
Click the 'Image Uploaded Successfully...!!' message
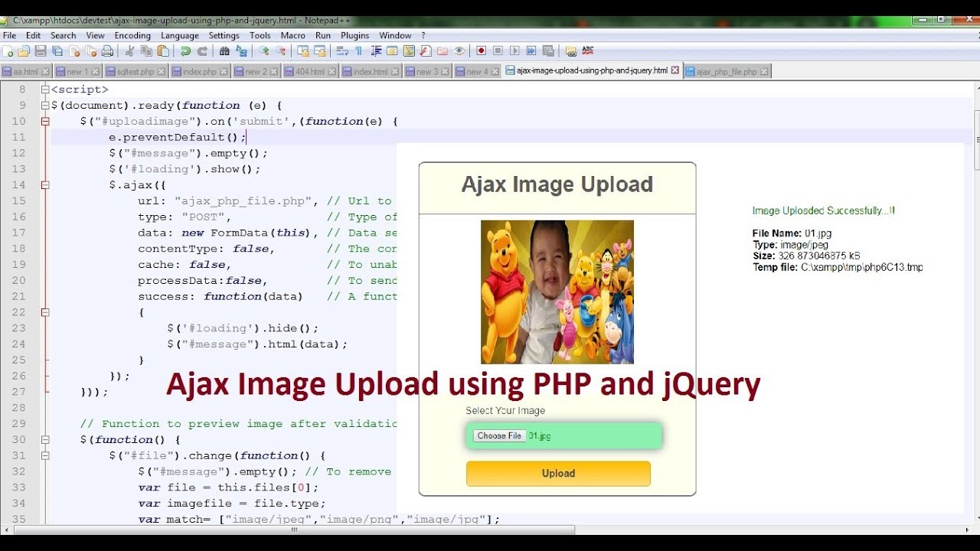[823, 210]
